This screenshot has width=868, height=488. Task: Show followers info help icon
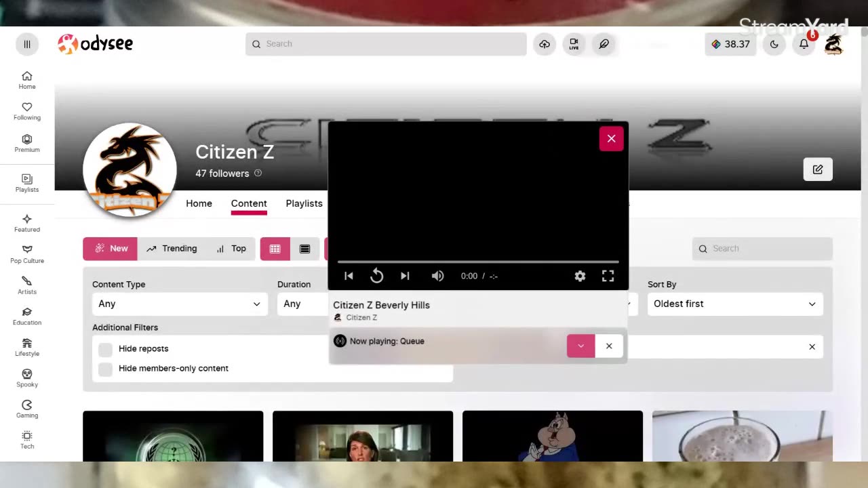tap(258, 174)
